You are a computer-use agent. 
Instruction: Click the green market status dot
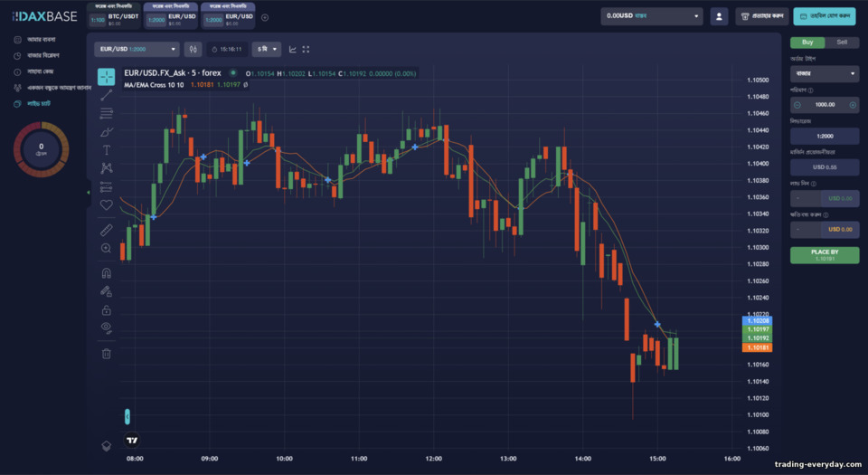pyautogui.click(x=233, y=73)
